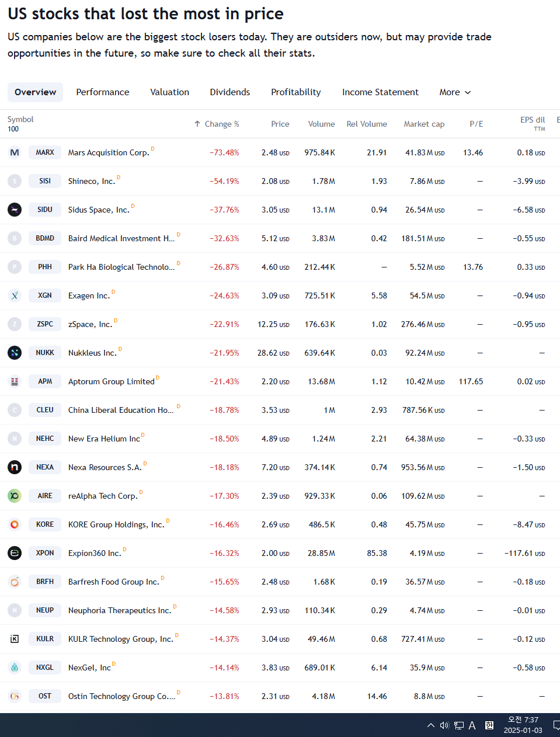The image size is (560, 737).
Task: Click the Nukkleus logo icon beside NUKK
Action: tap(15, 353)
